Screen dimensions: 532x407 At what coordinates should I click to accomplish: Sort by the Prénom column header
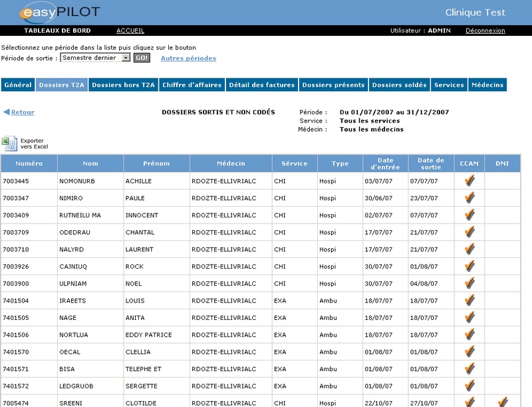point(156,164)
